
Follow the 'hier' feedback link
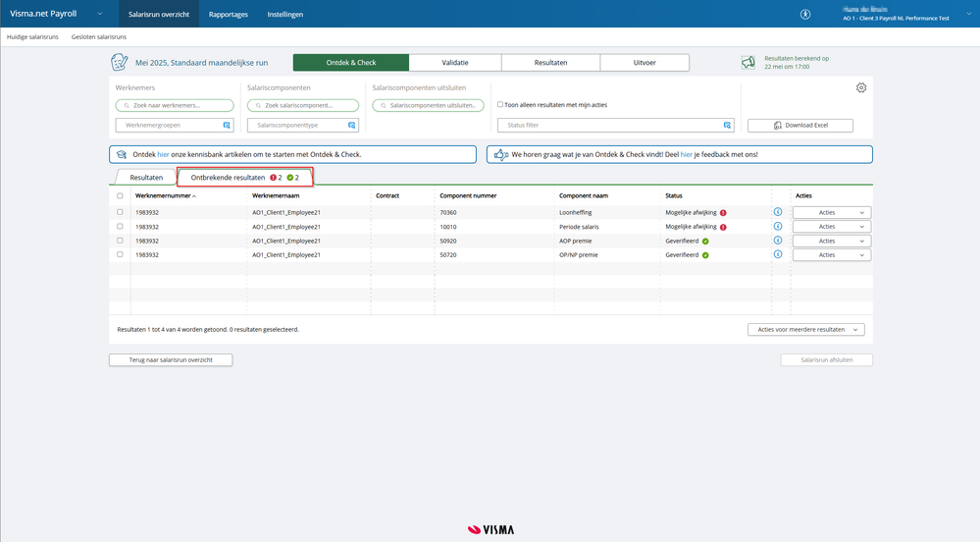[687, 154]
